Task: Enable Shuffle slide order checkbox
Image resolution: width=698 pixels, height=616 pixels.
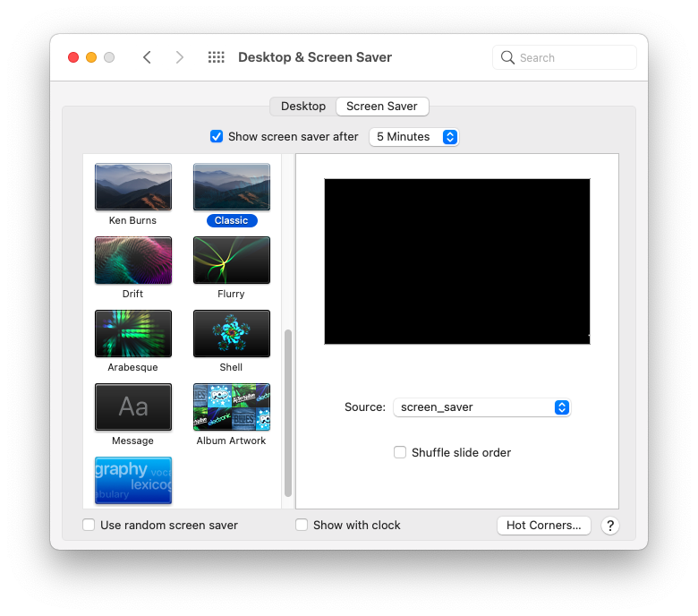Action: click(x=400, y=452)
